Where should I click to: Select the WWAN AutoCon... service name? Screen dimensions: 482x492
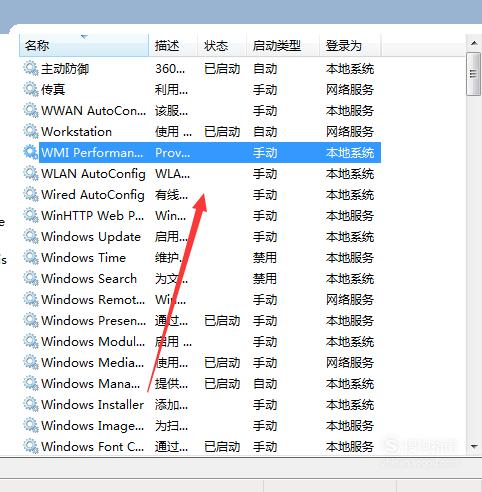pos(94,111)
